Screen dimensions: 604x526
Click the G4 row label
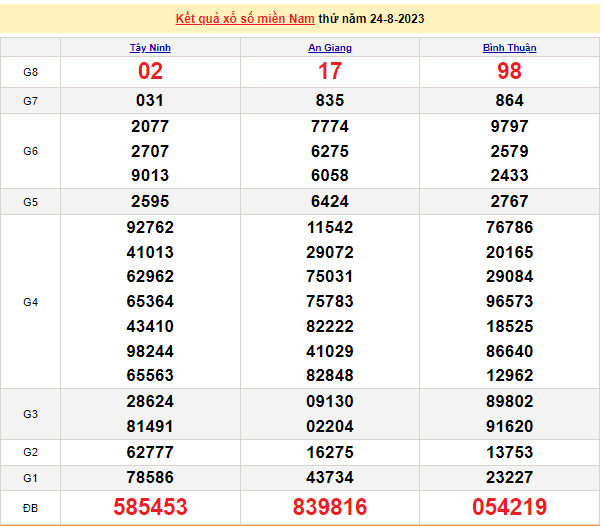tap(30, 302)
